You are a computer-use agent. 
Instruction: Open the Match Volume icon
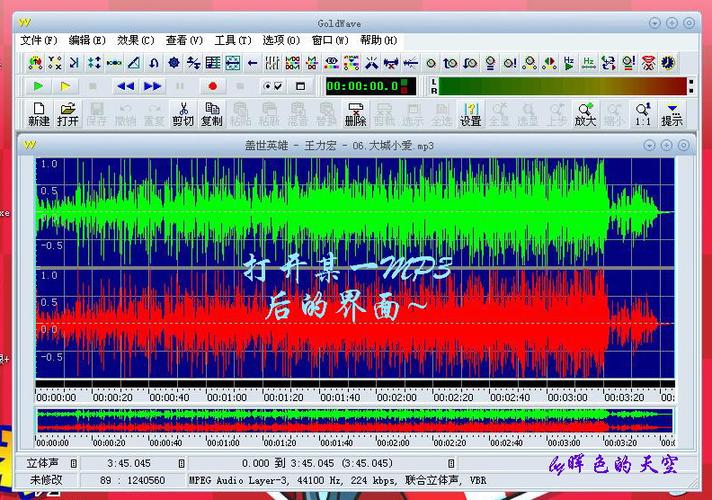click(x=490, y=63)
